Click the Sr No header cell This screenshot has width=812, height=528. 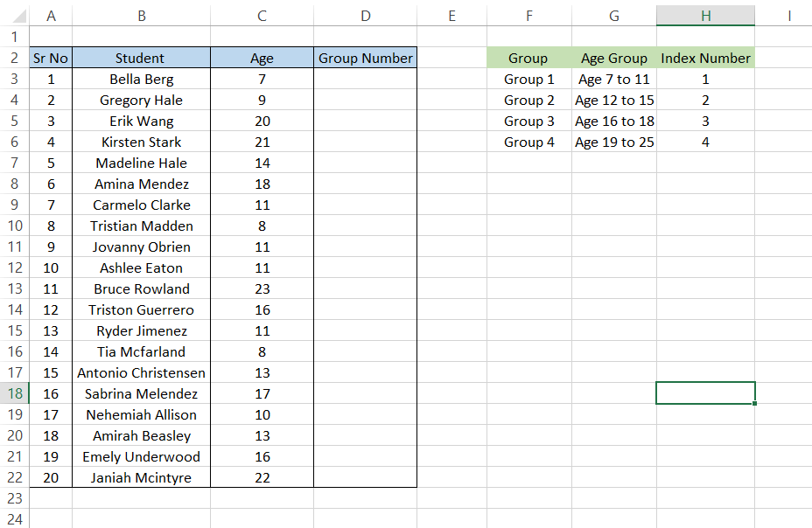51,58
